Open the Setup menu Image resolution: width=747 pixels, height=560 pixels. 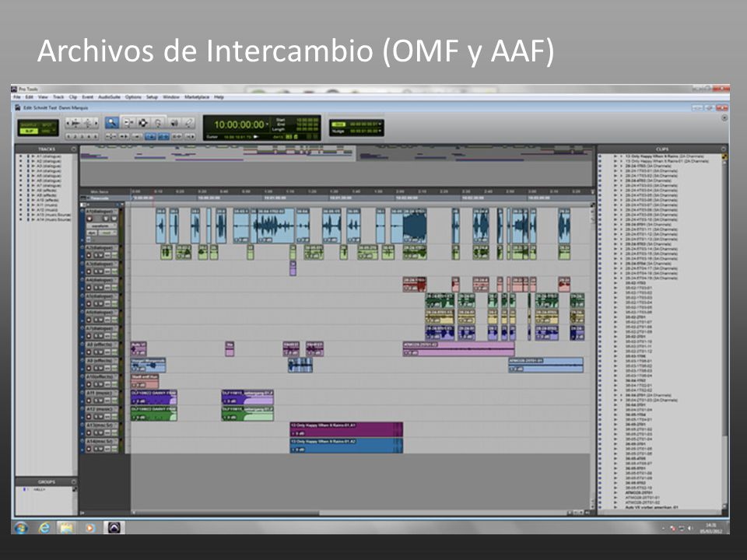pos(152,97)
